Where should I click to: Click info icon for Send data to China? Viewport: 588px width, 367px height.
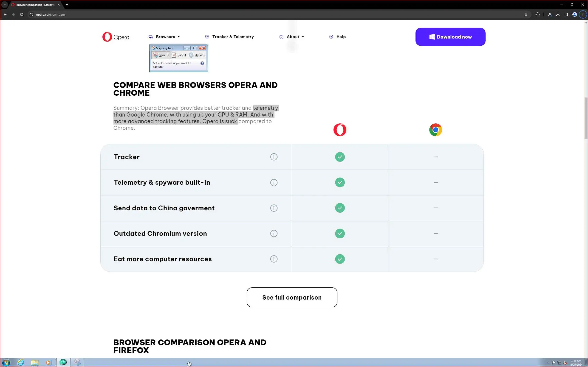pyautogui.click(x=274, y=208)
